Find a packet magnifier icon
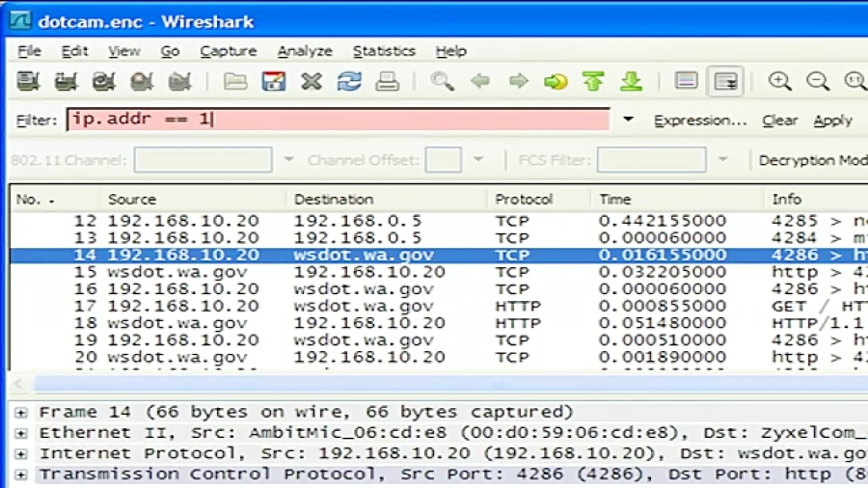 (x=442, y=81)
